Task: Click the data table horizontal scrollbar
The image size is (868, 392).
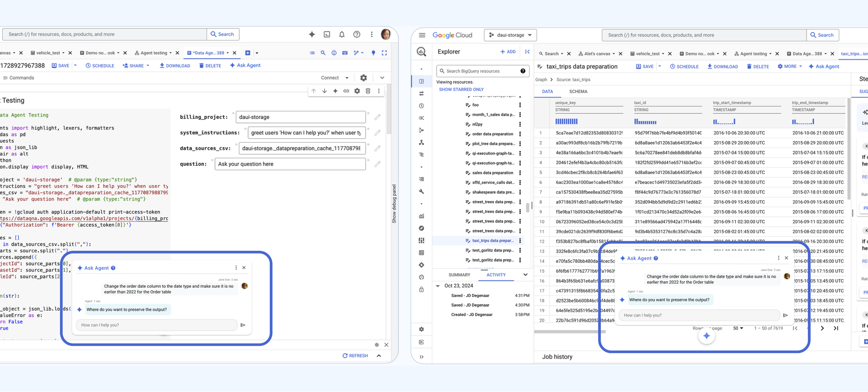Action: click(x=570, y=332)
